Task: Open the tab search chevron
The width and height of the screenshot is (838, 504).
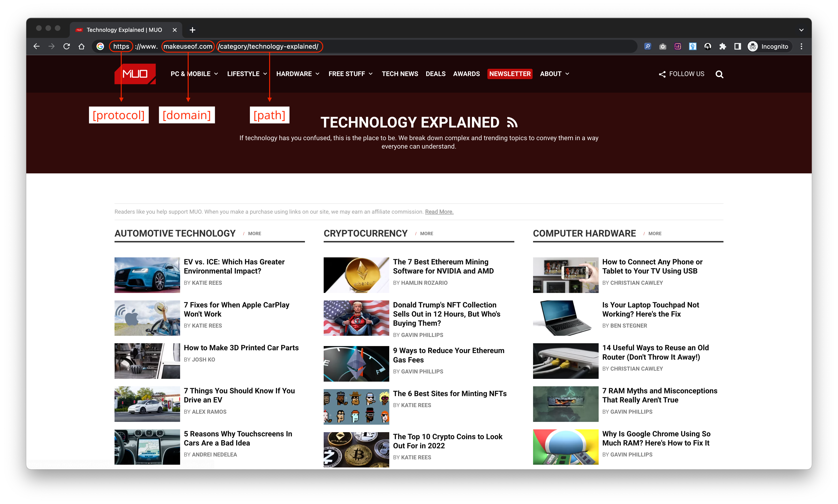Action: click(x=801, y=30)
